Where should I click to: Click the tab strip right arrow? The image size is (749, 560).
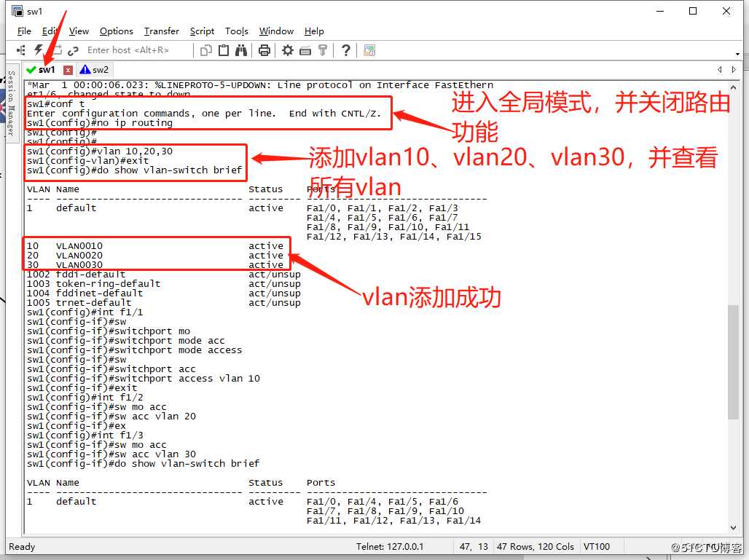734,70
